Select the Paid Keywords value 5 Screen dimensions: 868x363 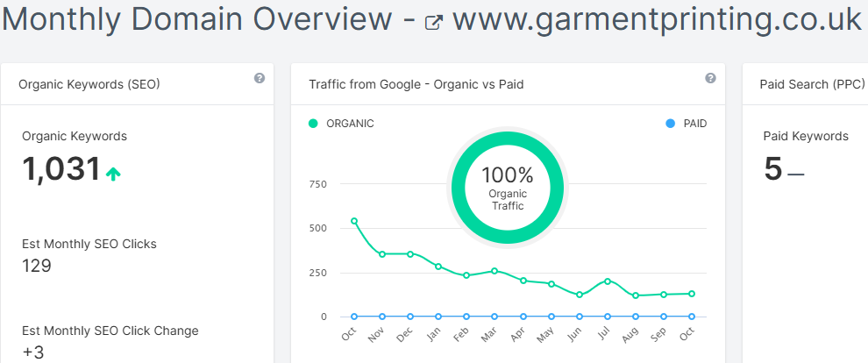click(772, 169)
